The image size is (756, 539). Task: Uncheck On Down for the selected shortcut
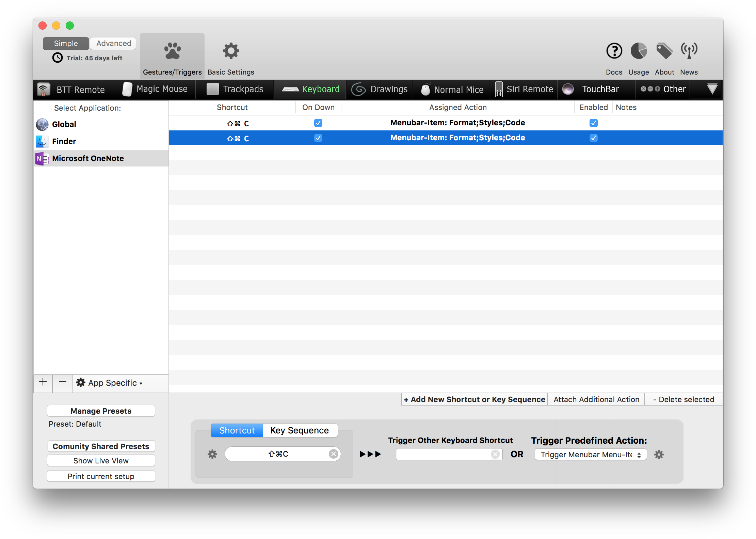[318, 138]
